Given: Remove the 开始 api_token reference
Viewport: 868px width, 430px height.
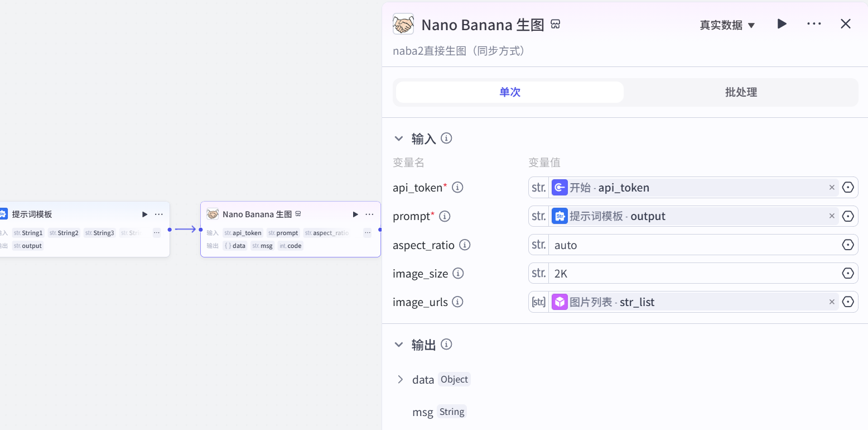Looking at the screenshot, I should [x=832, y=188].
